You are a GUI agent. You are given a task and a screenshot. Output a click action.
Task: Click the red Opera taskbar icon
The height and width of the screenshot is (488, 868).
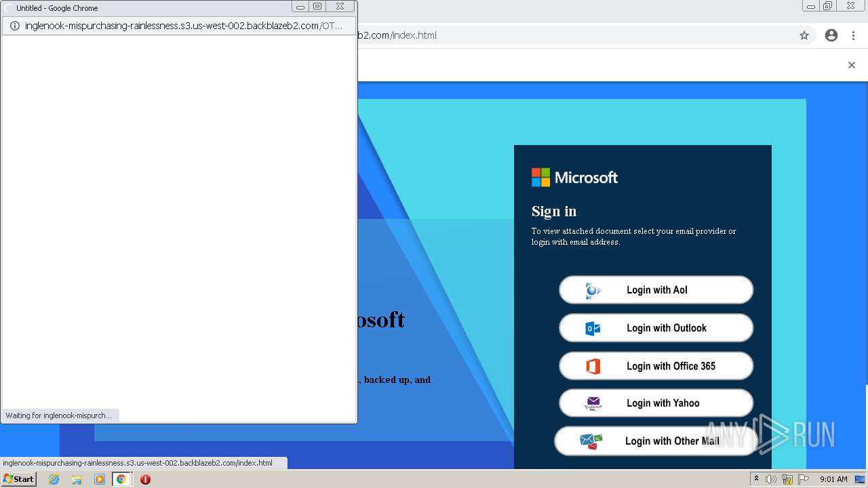click(x=145, y=479)
